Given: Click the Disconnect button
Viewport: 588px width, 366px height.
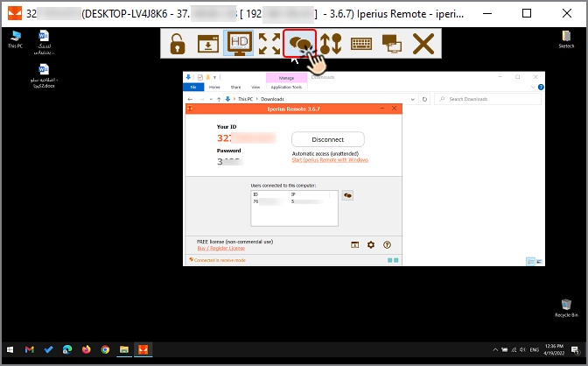Looking at the screenshot, I should 328,139.
